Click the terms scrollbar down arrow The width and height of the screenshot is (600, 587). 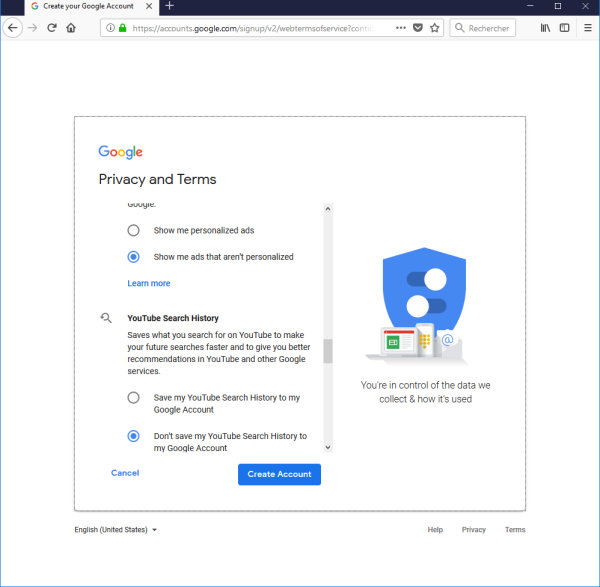[x=328, y=447]
